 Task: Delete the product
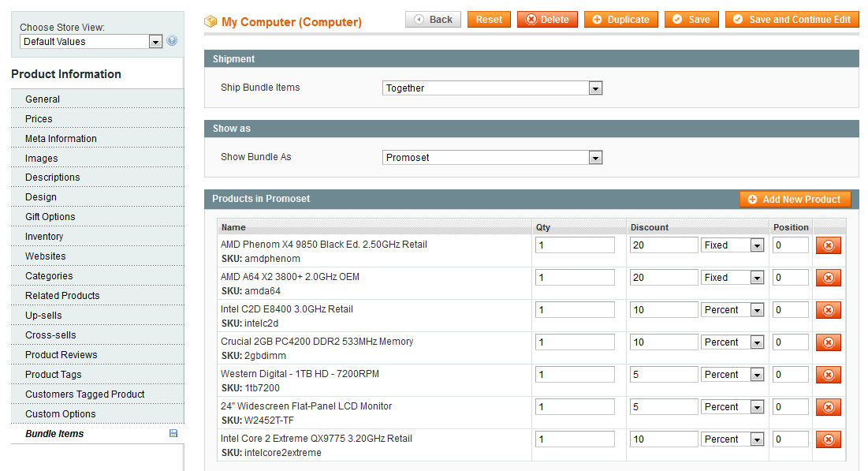pos(547,20)
